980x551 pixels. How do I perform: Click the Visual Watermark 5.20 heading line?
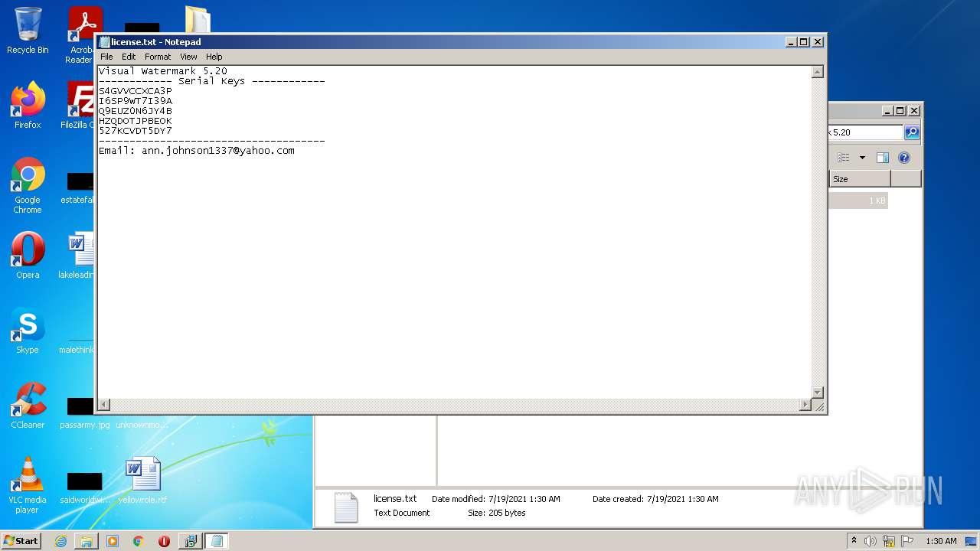pyautogui.click(x=163, y=71)
